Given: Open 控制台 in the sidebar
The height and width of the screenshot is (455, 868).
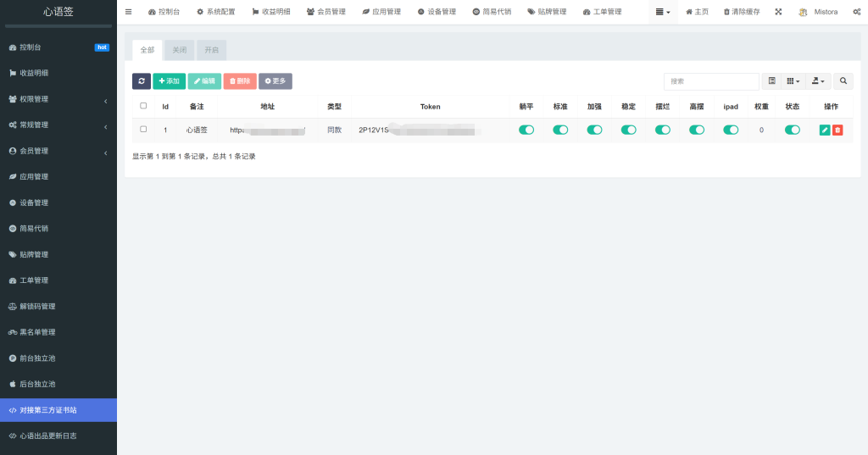Looking at the screenshot, I should pos(58,47).
